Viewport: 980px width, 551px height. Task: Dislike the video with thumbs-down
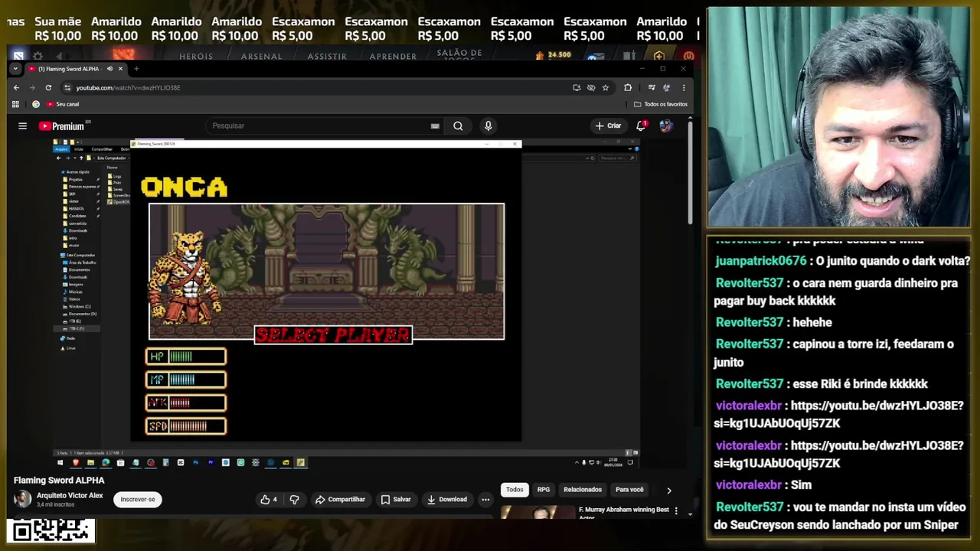pos(294,500)
